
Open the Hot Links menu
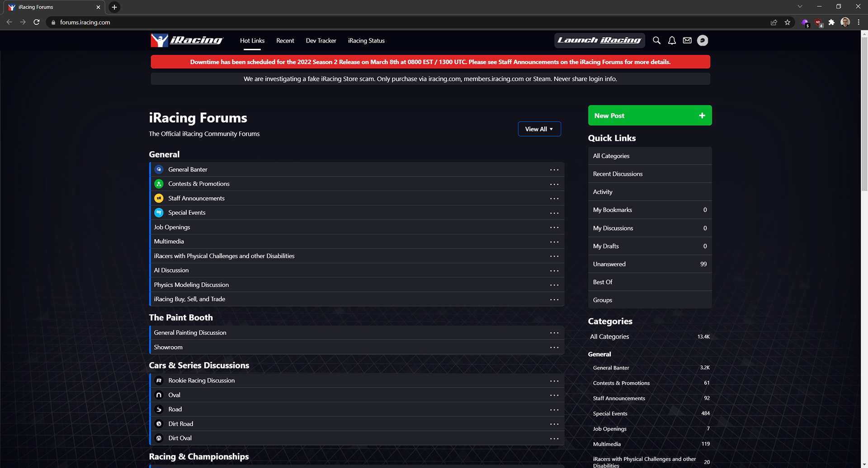(x=252, y=41)
